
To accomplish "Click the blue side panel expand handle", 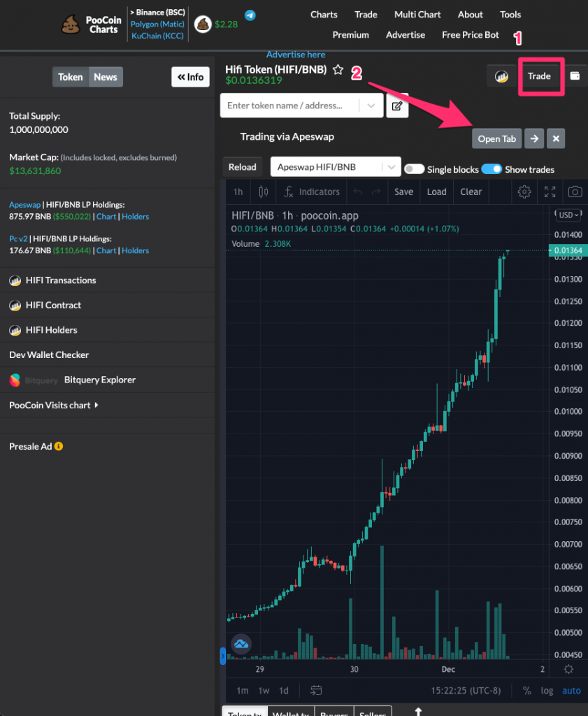I will pyautogui.click(x=223, y=656).
